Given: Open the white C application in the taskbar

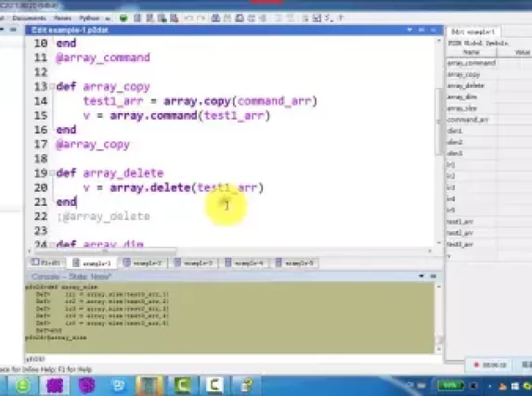Looking at the screenshot, I should 214,386.
